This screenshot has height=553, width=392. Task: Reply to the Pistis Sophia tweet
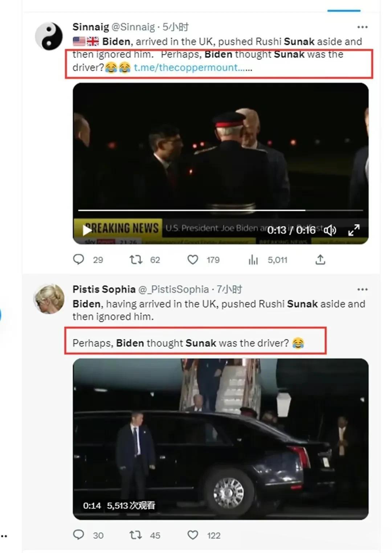coord(79,535)
